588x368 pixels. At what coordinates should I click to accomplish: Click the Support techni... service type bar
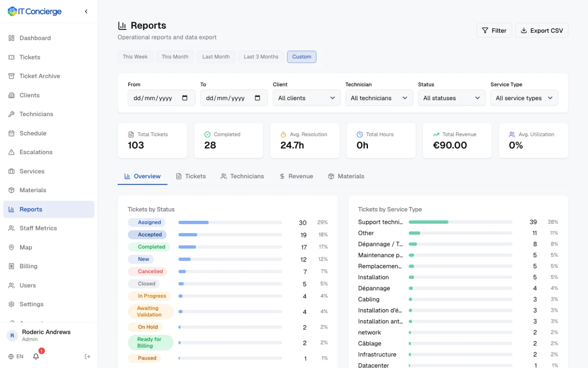[x=460, y=222]
